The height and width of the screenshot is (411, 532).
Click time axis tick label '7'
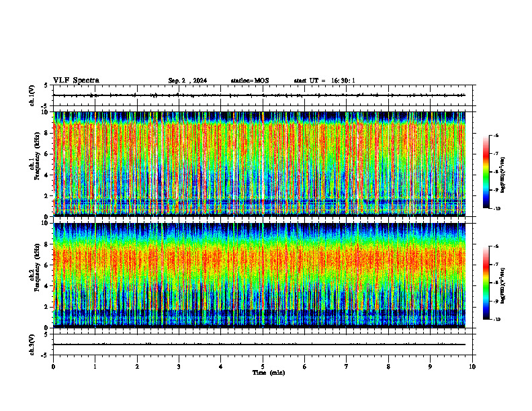pyautogui.click(x=347, y=367)
